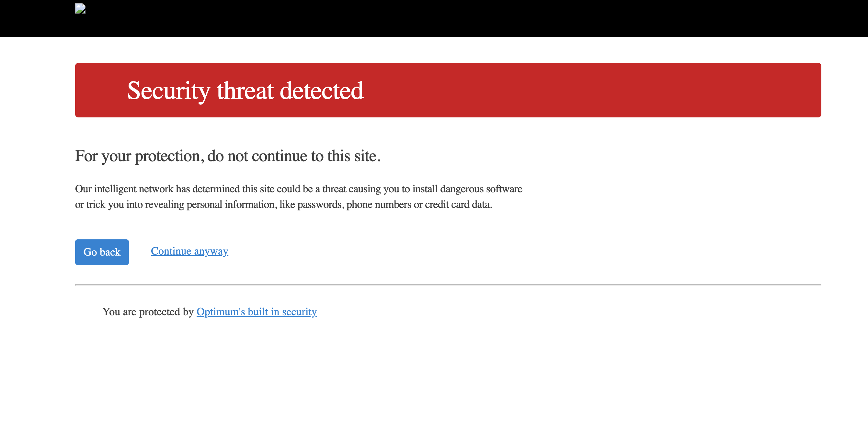
Task: Click 'phone numbers' in the warning text
Action: tap(379, 204)
